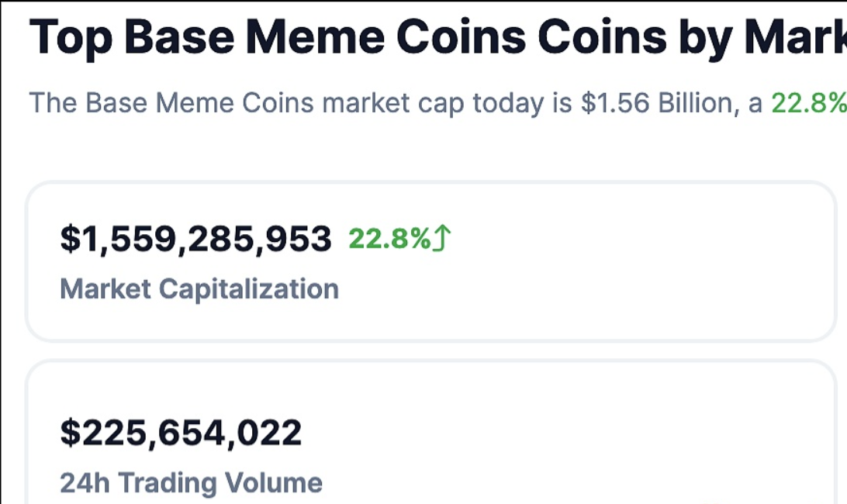This screenshot has height=504, width=847.
Task: Click the $225,654,022 trading volume value
Action: [x=181, y=432]
